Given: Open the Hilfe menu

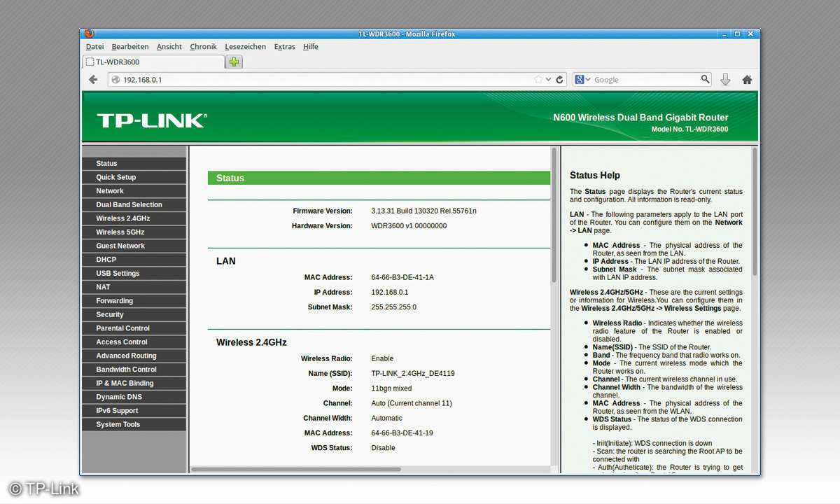Looking at the screenshot, I should click(311, 47).
